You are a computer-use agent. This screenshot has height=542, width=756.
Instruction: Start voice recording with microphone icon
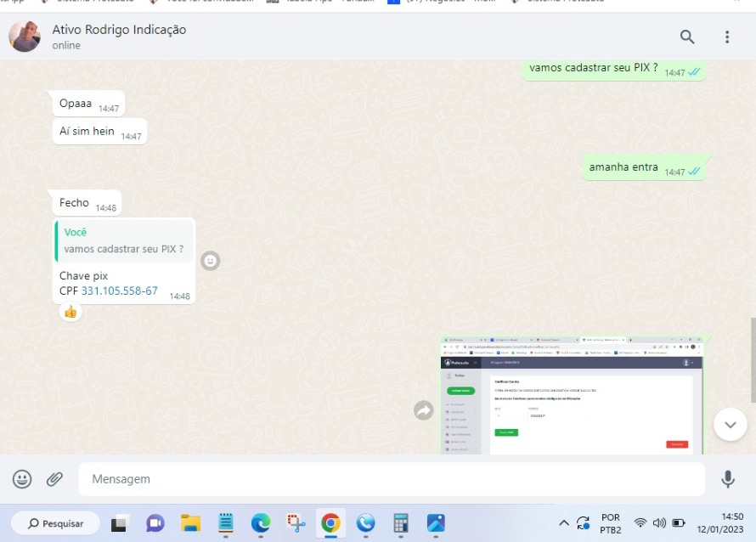[728, 479]
